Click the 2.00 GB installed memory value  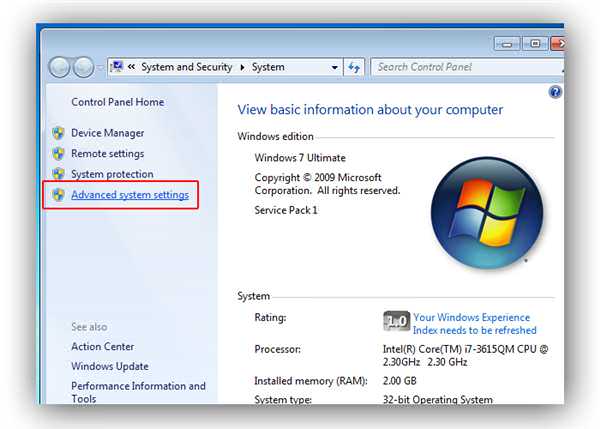click(399, 381)
